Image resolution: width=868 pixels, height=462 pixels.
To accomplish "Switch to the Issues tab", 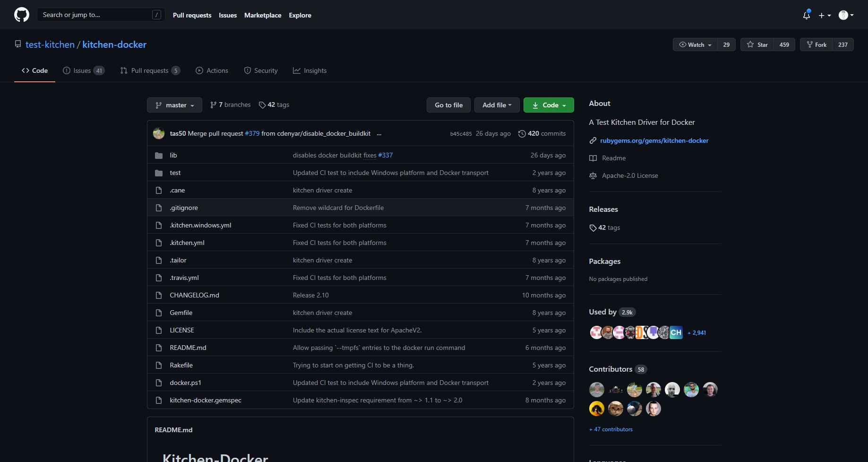I will tap(84, 70).
